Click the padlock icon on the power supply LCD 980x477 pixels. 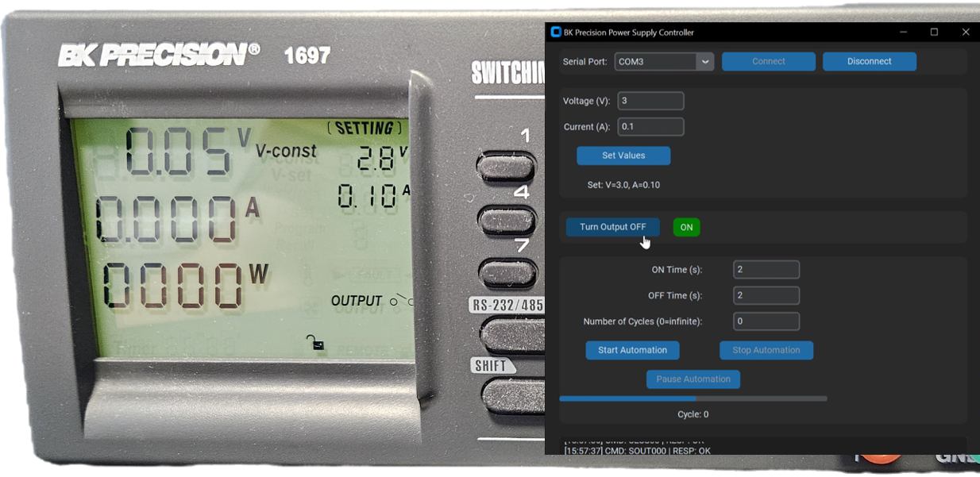[315, 343]
